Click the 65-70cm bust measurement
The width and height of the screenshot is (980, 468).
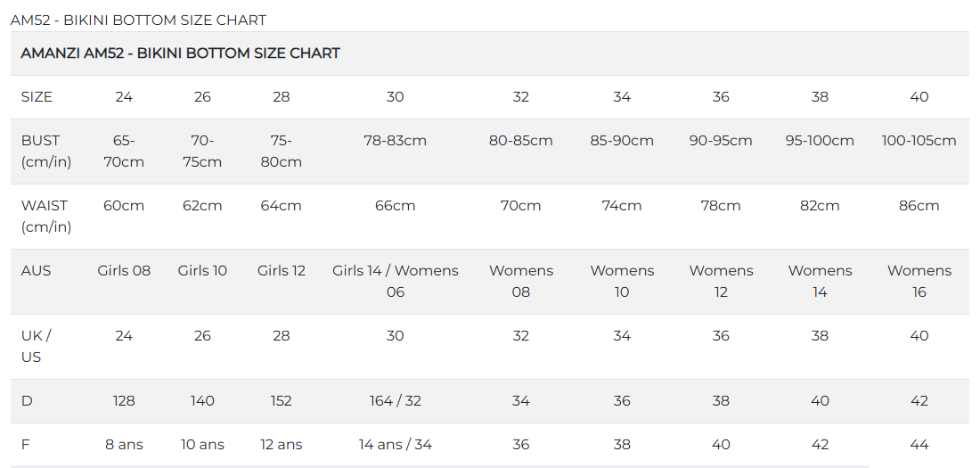[124, 152]
